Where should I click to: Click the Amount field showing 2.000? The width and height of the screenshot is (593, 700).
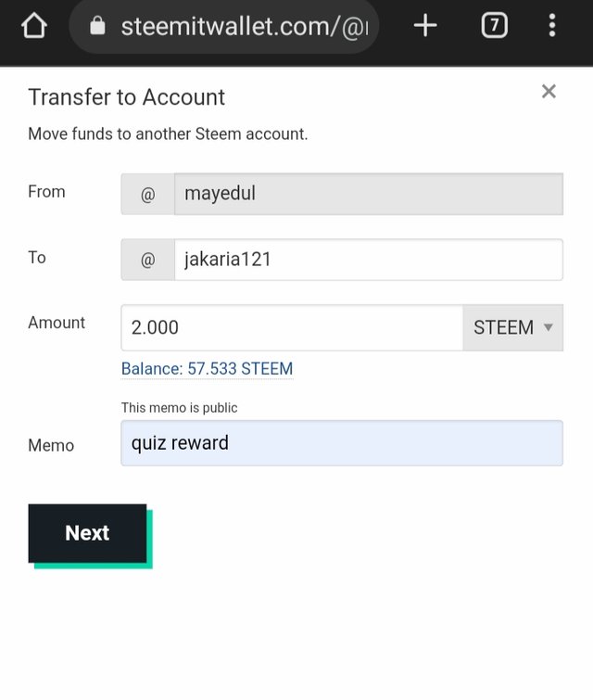292,327
